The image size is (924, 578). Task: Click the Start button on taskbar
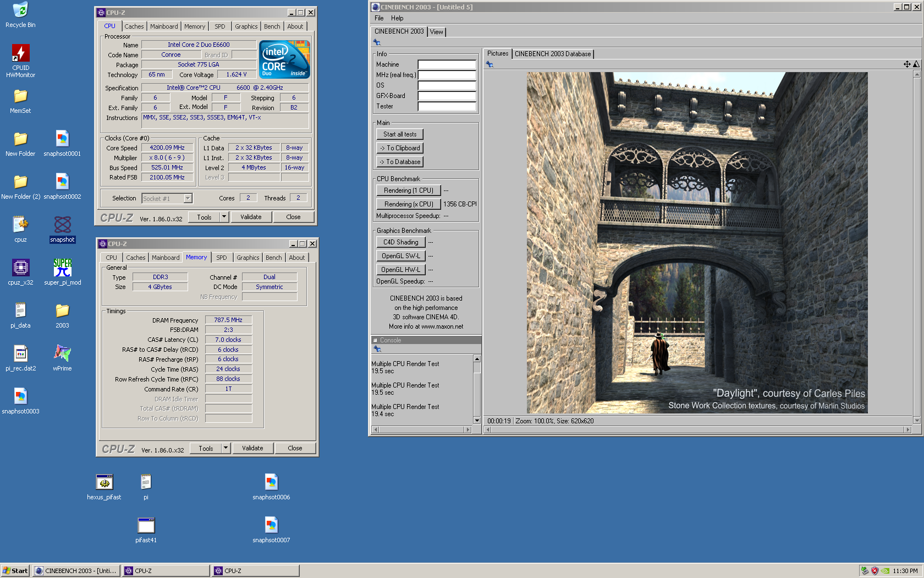click(x=15, y=571)
